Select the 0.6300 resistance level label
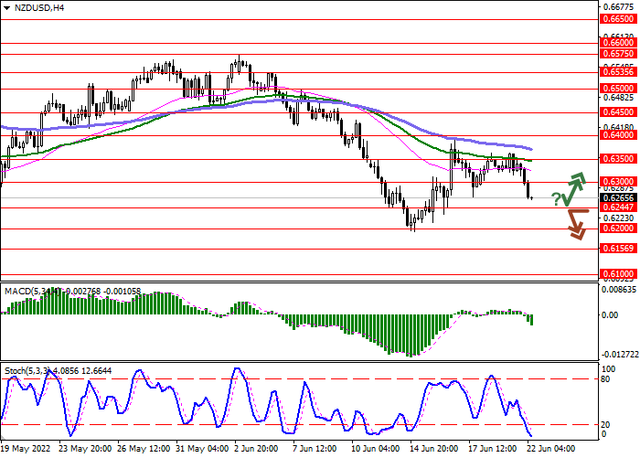Image resolution: width=640 pixels, height=457 pixels. coord(614,182)
